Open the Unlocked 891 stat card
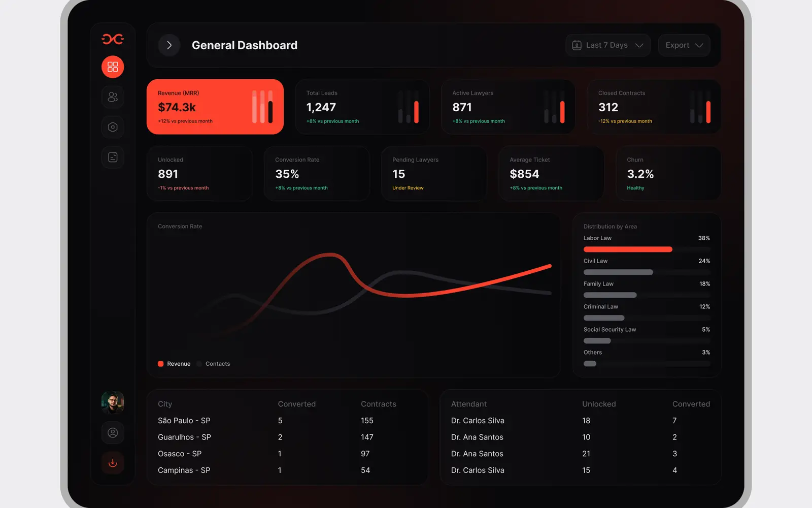This screenshot has height=508, width=812. point(199,173)
